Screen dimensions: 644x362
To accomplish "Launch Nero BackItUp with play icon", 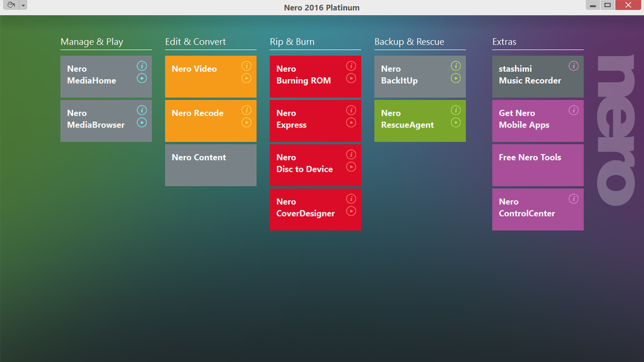I will coord(456,78).
